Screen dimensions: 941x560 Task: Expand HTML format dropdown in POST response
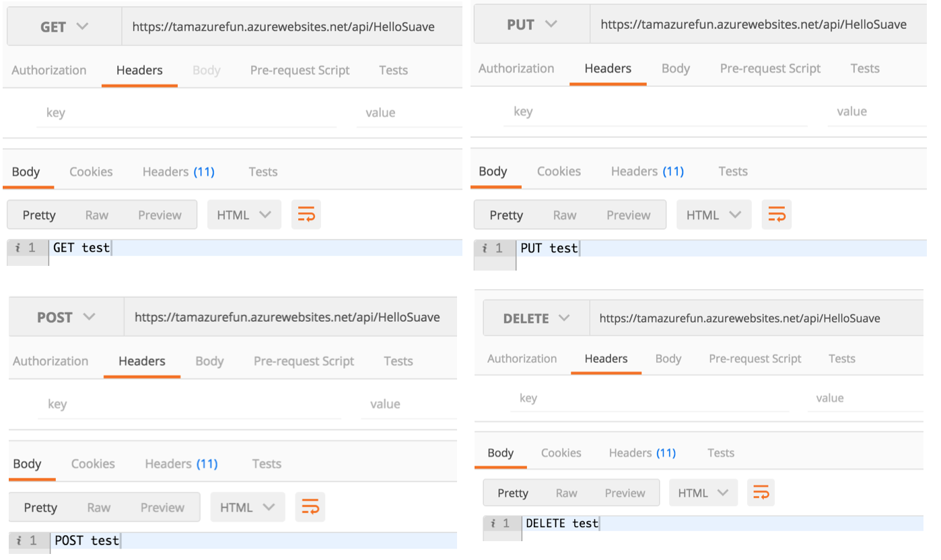coord(247,508)
